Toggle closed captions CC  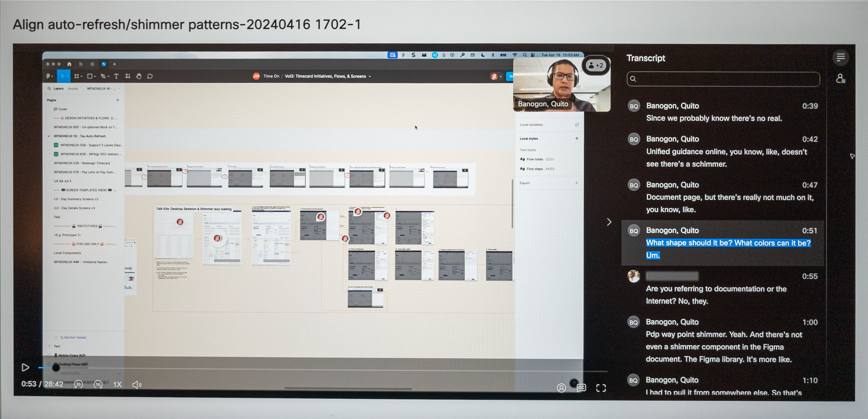(x=581, y=388)
